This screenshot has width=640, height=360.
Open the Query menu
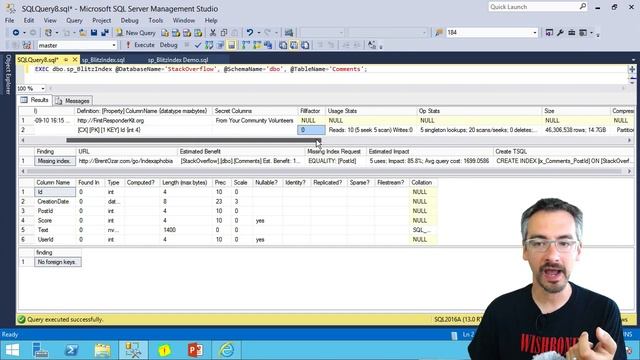click(74, 20)
